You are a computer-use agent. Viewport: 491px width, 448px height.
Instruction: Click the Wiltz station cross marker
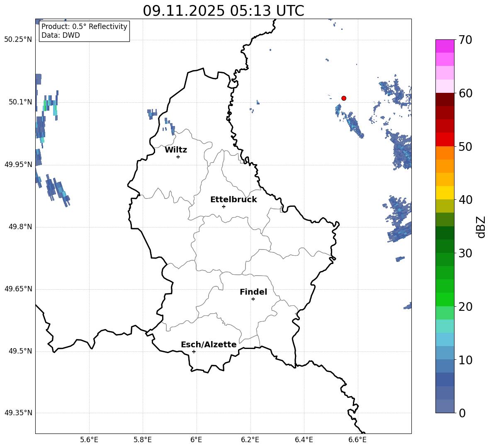pyautogui.click(x=178, y=157)
